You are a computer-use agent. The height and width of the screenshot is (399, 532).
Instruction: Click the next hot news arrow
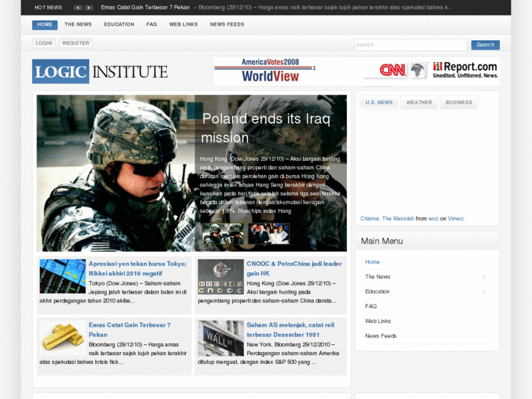(x=89, y=7)
